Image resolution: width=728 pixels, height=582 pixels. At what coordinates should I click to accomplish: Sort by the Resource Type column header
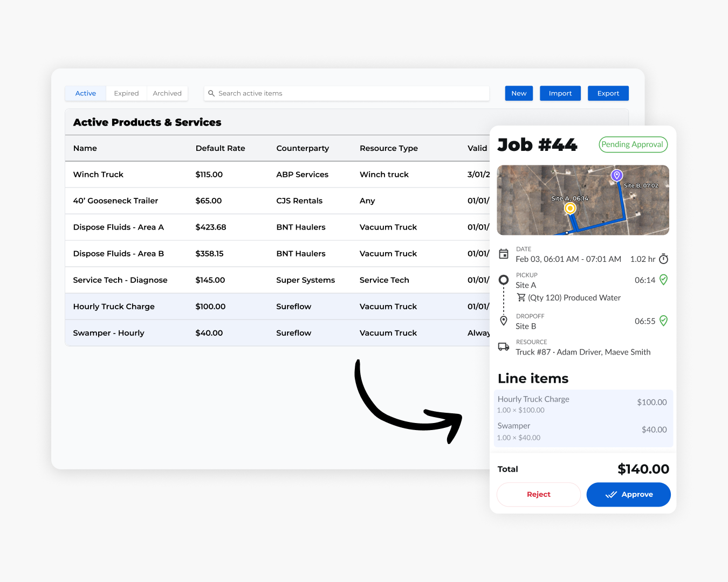pos(389,148)
